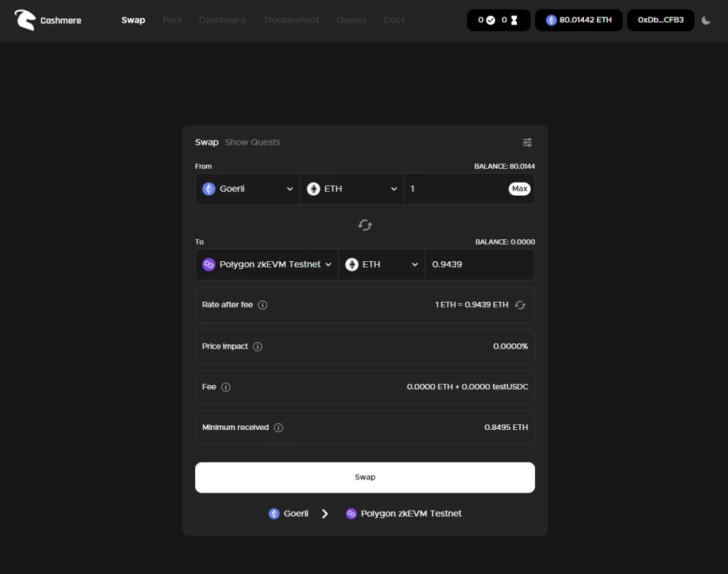Refresh the rate after fee icon
Screen dimensions: 728x574
pyautogui.click(x=520, y=305)
